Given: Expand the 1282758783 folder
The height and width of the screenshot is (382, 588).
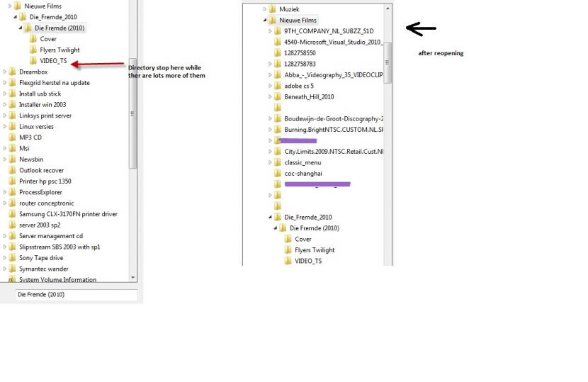Looking at the screenshot, I should pos(270,64).
